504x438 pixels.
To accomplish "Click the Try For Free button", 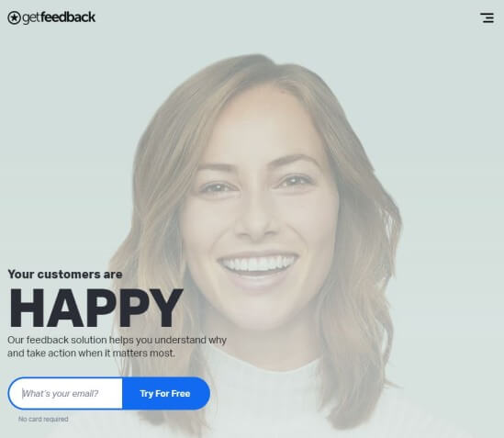I will (165, 393).
